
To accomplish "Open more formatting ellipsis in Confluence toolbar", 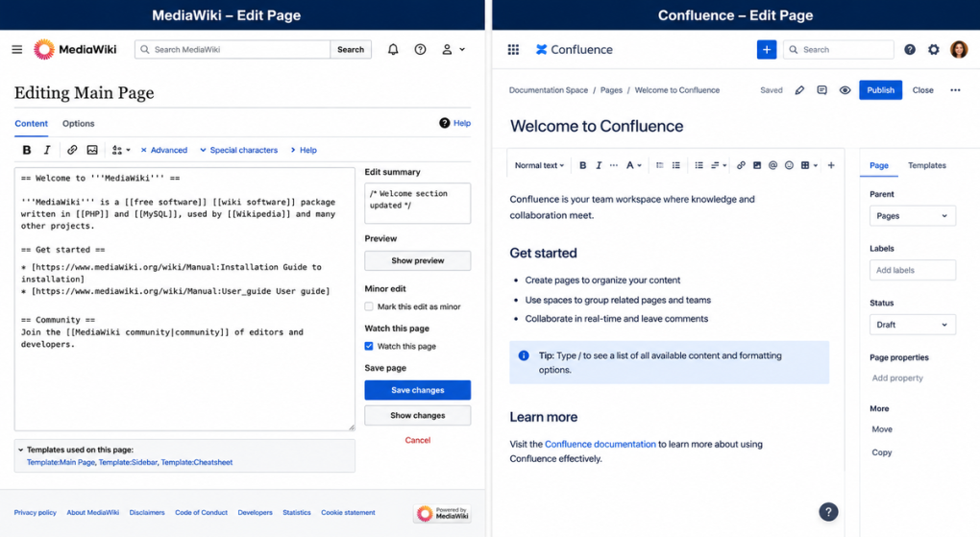I will point(614,165).
